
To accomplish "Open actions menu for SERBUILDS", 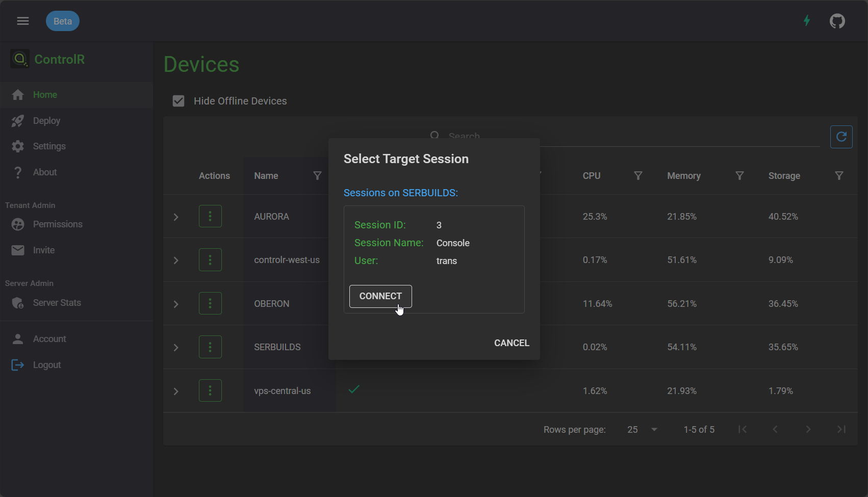I will [x=210, y=347].
